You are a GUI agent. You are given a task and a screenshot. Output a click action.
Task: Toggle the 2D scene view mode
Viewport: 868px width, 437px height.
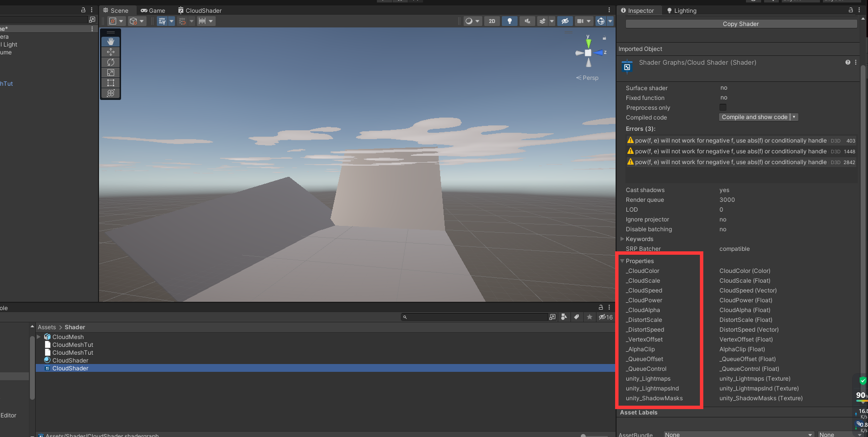point(492,21)
